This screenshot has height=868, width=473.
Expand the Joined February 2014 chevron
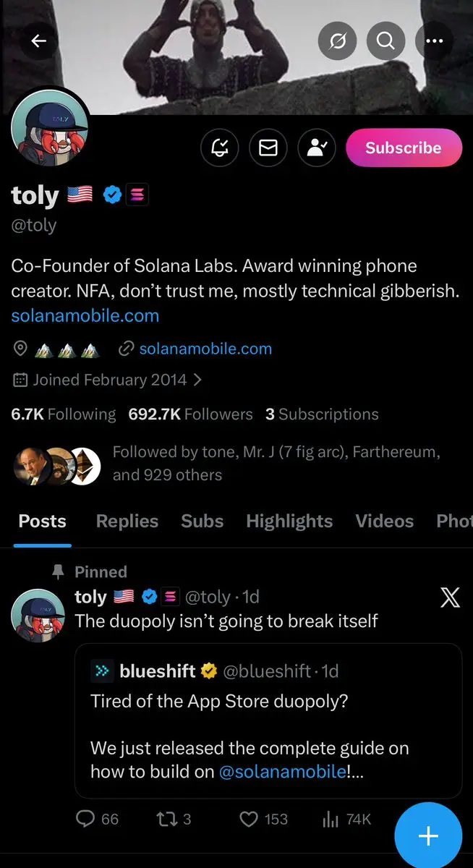click(198, 380)
